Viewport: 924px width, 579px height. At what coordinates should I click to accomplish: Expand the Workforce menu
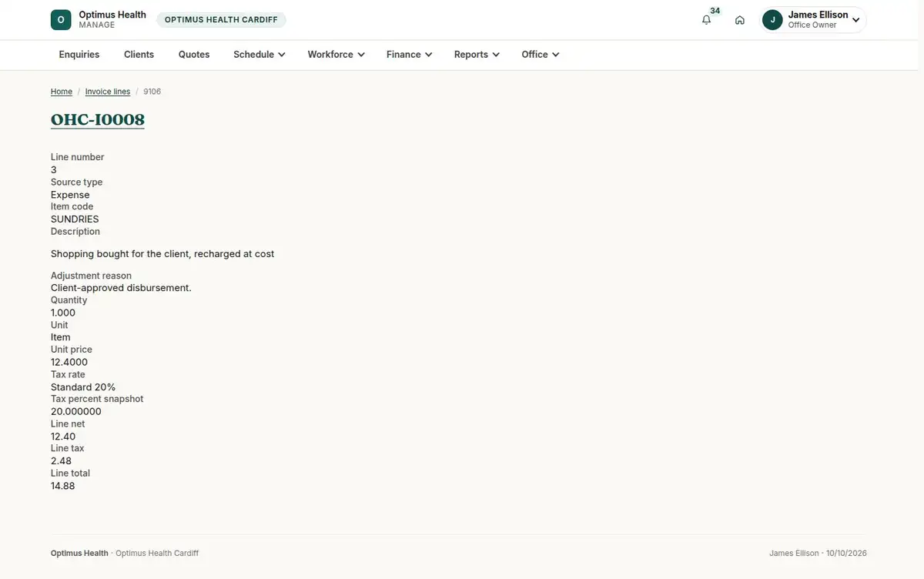(x=336, y=55)
